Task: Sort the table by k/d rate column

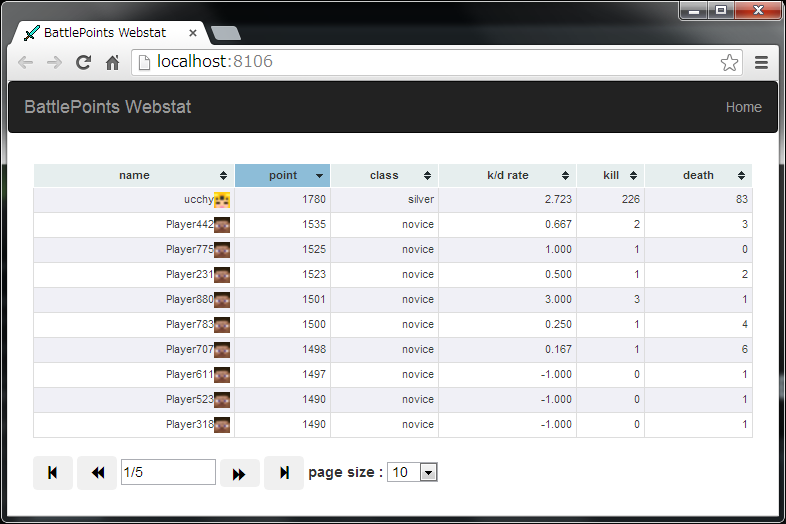Action: tap(508, 175)
